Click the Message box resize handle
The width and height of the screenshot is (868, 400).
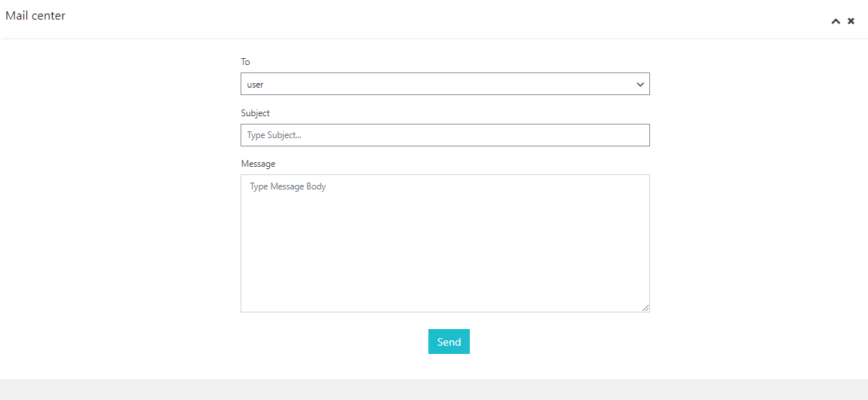(646, 308)
